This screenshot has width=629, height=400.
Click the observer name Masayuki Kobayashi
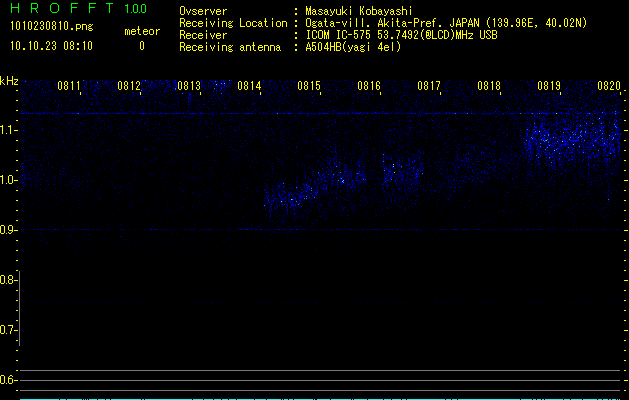coord(359,11)
